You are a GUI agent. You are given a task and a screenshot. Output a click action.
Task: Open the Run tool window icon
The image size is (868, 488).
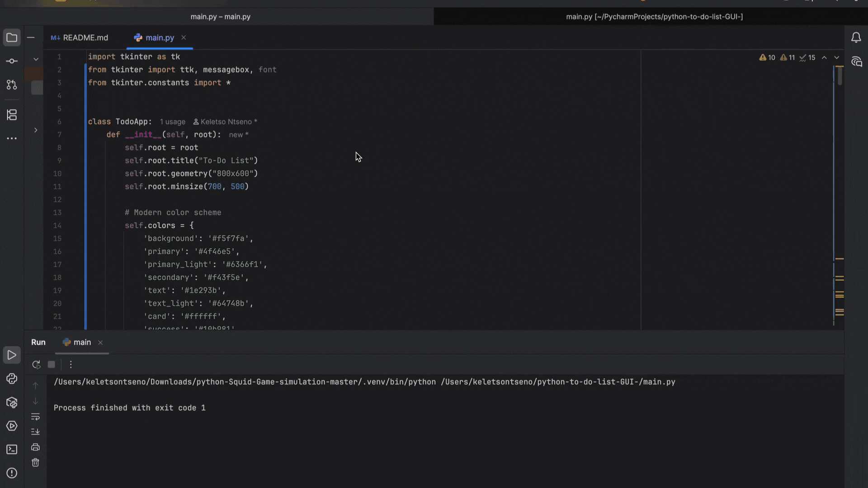click(12, 355)
